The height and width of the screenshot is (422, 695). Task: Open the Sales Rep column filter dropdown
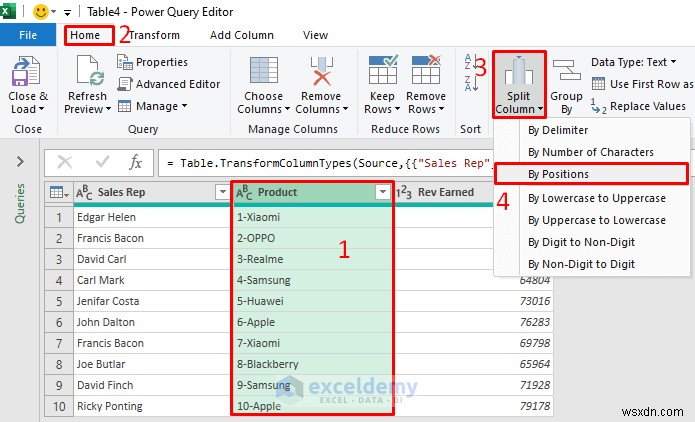222,192
